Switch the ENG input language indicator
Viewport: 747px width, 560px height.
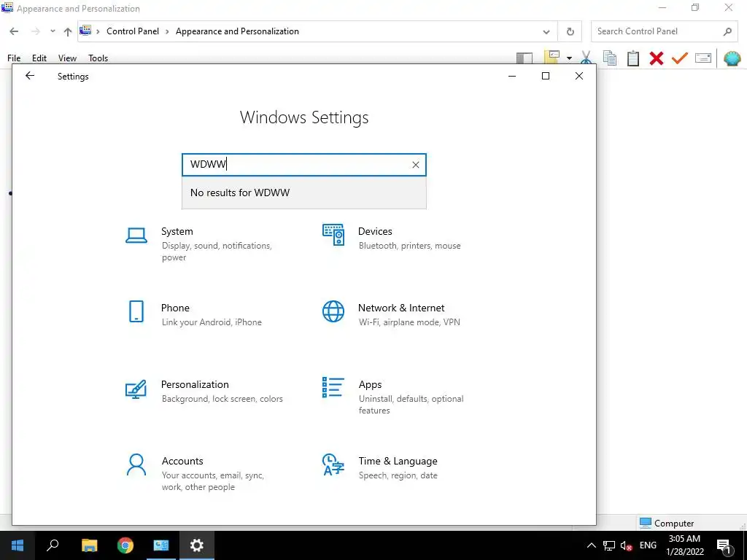click(648, 545)
